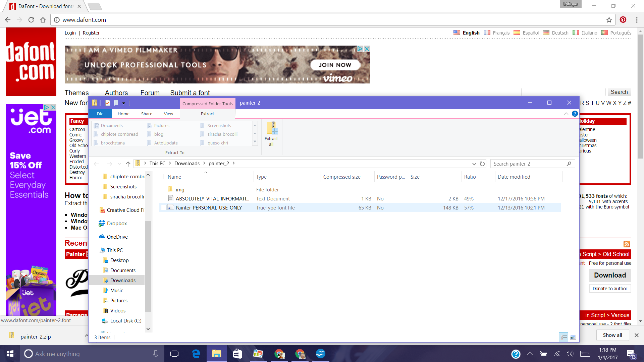Open Music folder in navigation pane
Image resolution: width=644 pixels, height=362 pixels.
(116, 291)
